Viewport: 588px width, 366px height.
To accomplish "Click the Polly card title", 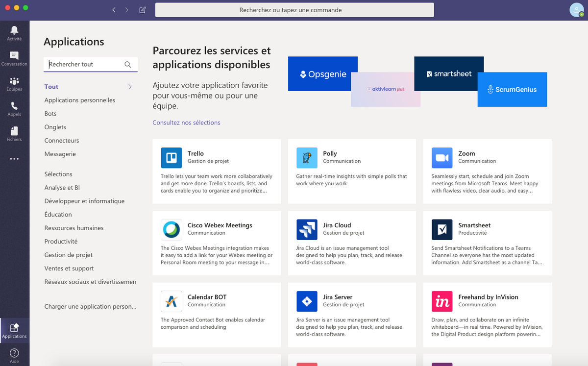I will coord(330,153).
